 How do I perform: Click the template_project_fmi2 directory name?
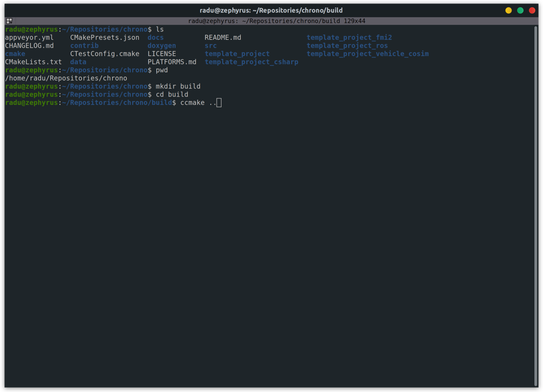349,37
